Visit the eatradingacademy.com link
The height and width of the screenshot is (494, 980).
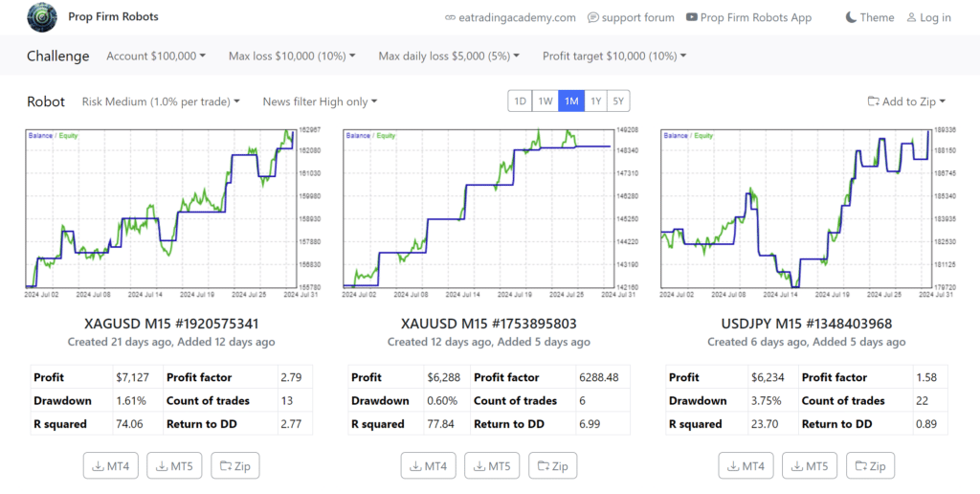[x=511, y=17]
